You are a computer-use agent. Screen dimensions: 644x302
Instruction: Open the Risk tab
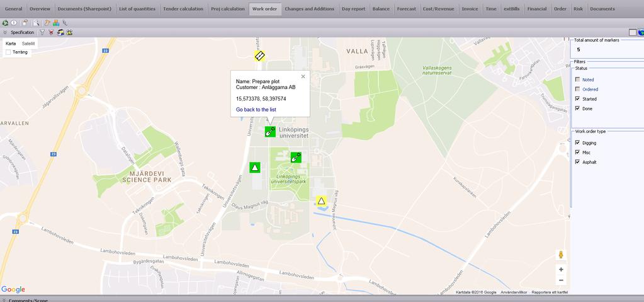(x=578, y=9)
